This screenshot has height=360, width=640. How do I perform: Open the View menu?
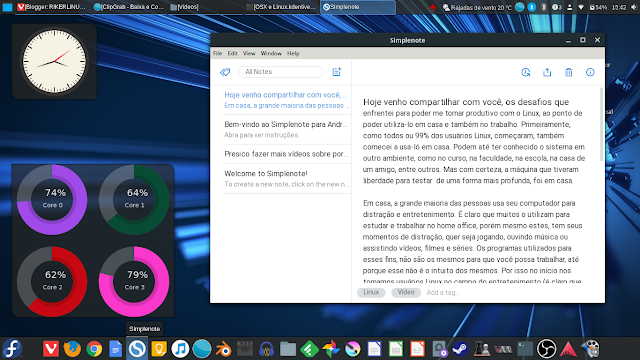point(249,53)
